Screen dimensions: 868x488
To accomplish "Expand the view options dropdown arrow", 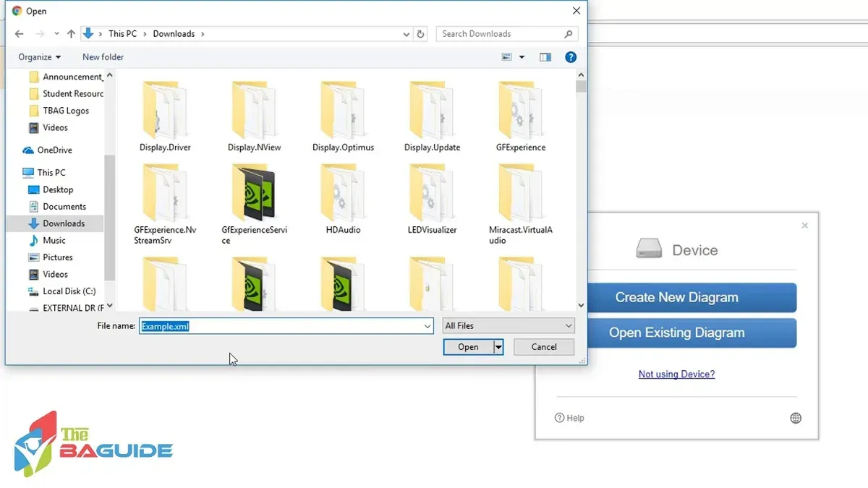I will [522, 57].
